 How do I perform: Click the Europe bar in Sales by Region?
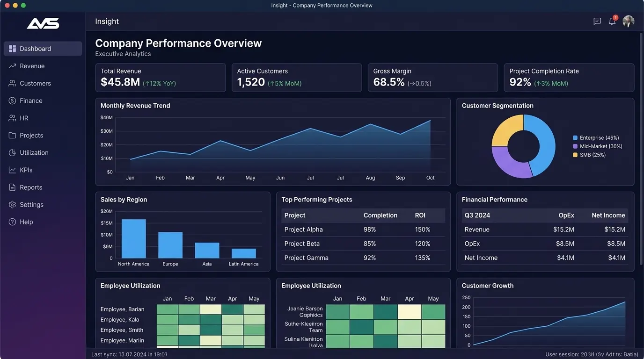click(x=170, y=245)
